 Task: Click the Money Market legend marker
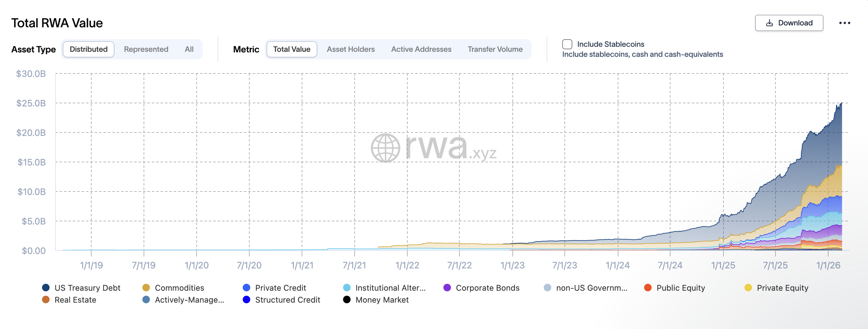(x=347, y=299)
